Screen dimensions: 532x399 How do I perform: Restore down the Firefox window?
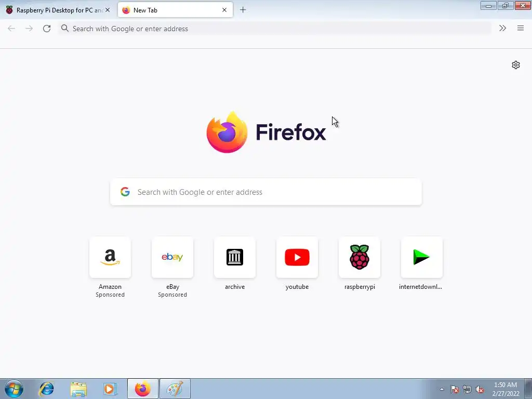tap(506, 5)
